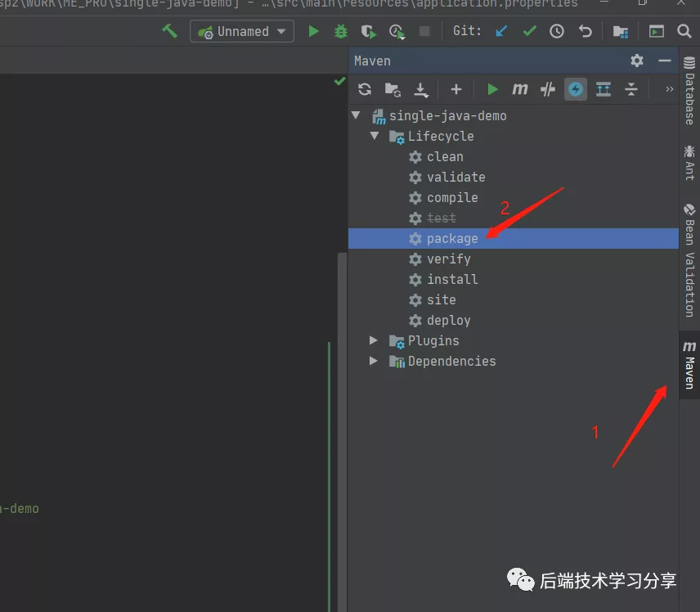Open the Database tool window tab
The width and height of the screenshot is (700, 612).
tap(689, 91)
